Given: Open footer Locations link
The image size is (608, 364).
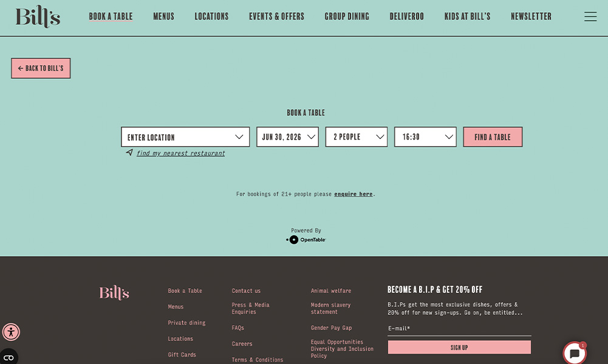Looking at the screenshot, I should (x=180, y=339).
